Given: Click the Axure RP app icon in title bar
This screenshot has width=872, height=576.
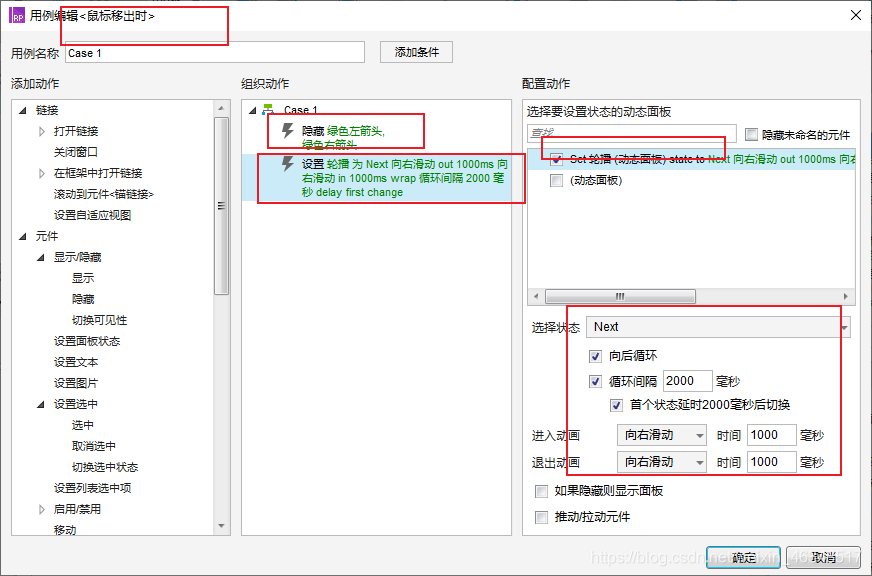Looking at the screenshot, I should tap(17, 15).
